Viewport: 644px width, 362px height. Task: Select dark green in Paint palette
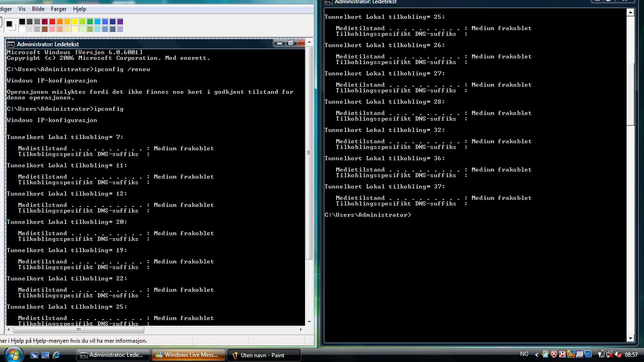pos(90,22)
